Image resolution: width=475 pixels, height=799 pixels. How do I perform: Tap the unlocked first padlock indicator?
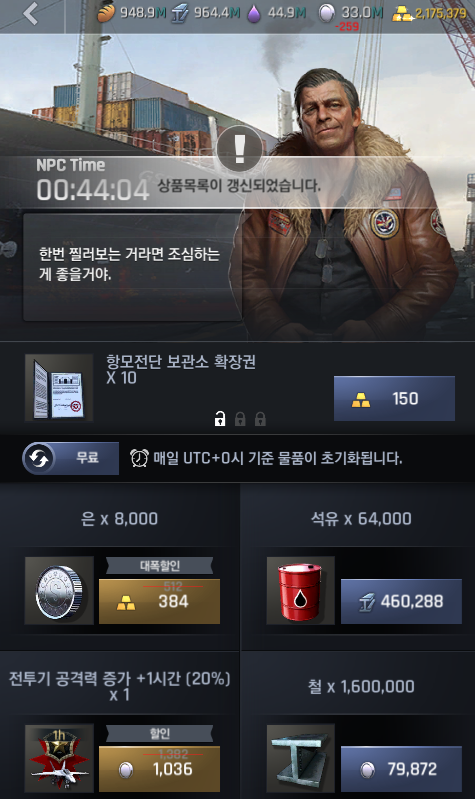point(220,418)
